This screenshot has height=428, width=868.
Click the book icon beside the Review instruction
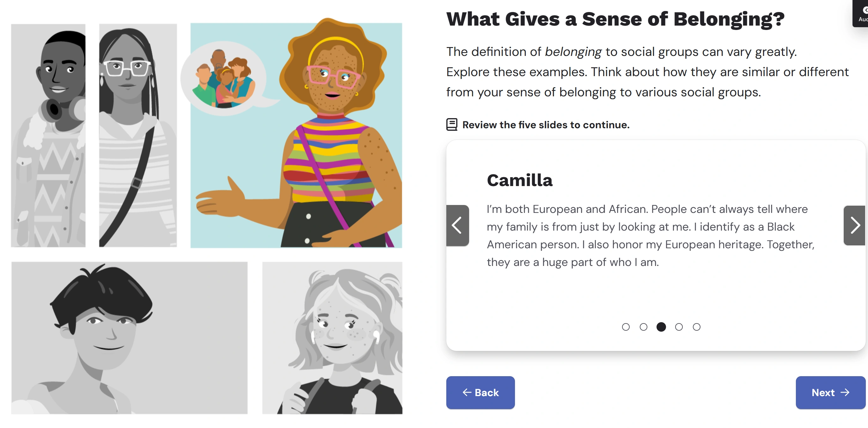click(x=451, y=124)
